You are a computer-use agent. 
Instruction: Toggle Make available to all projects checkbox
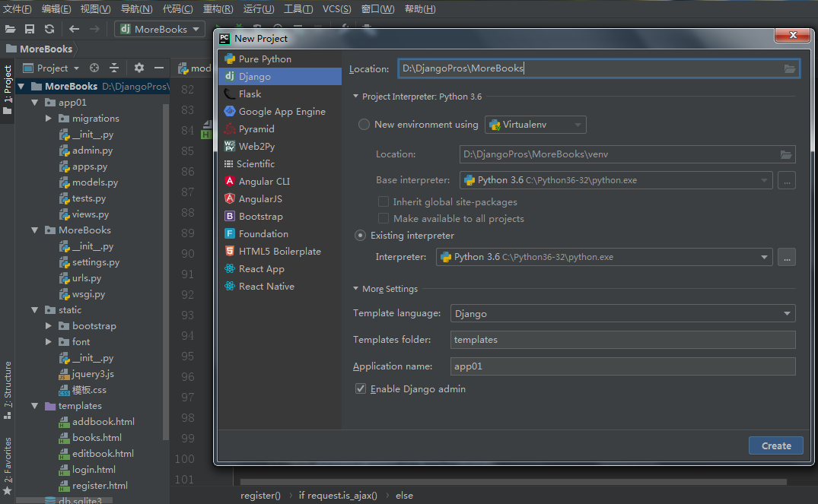coord(384,218)
